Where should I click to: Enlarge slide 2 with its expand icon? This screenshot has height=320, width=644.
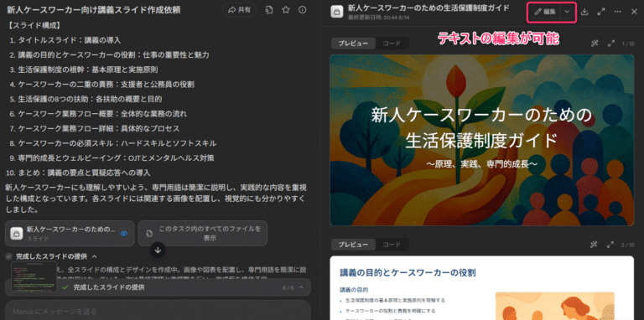click(x=610, y=245)
